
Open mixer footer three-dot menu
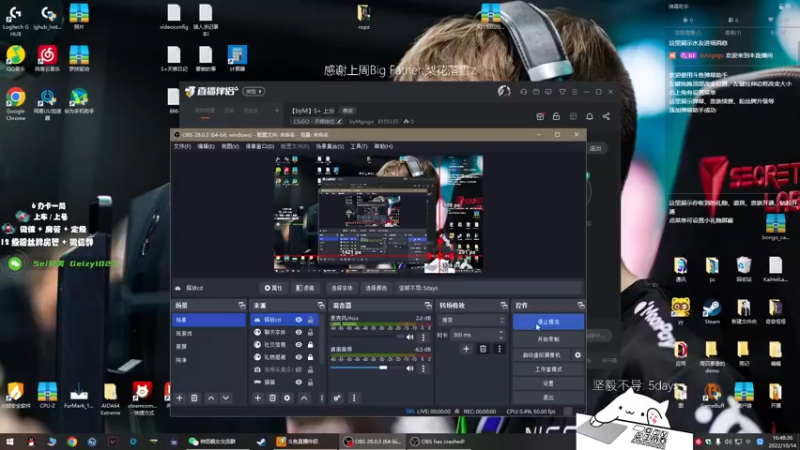point(354,398)
